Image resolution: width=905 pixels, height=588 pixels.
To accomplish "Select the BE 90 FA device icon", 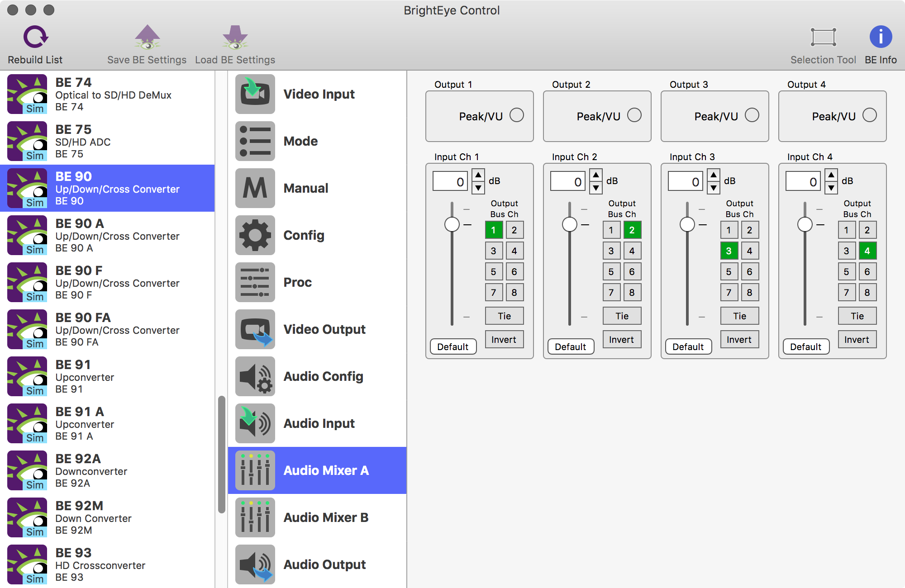I will tap(27, 329).
